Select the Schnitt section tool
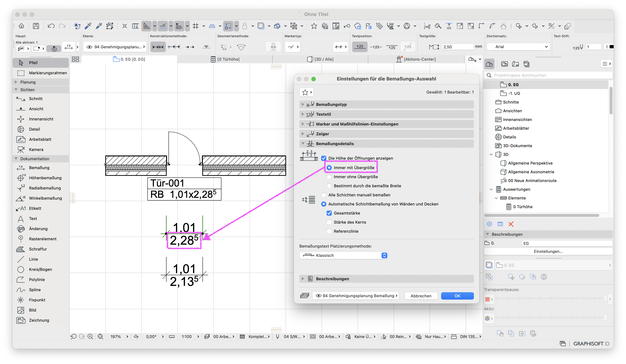This screenshot has height=364, width=626. pyautogui.click(x=41, y=99)
